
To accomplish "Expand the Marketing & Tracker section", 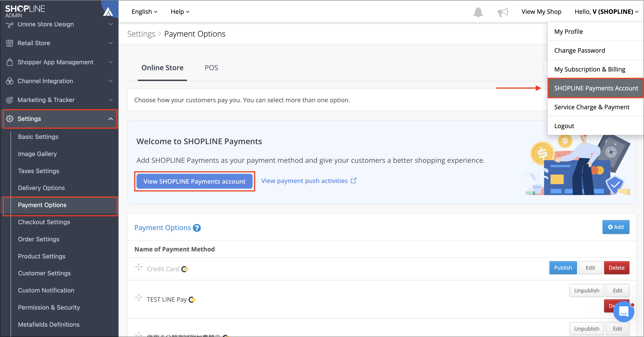I will tap(110, 100).
